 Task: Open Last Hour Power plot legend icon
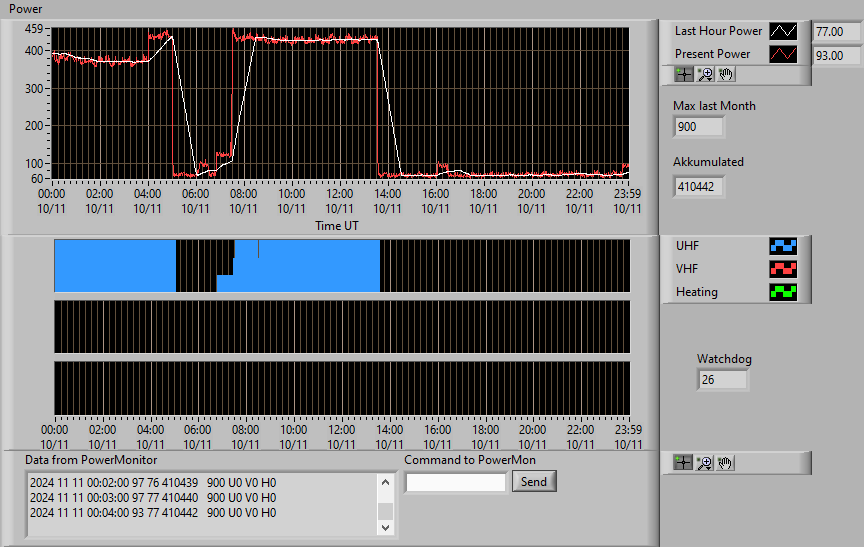[x=783, y=31]
